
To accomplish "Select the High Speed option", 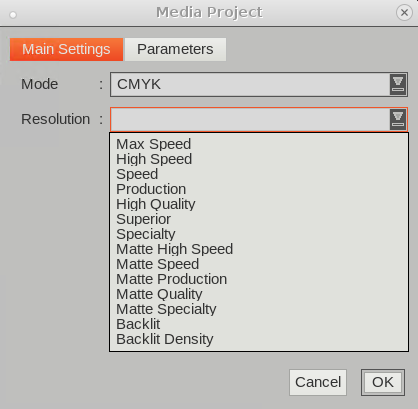I will tap(259, 159).
